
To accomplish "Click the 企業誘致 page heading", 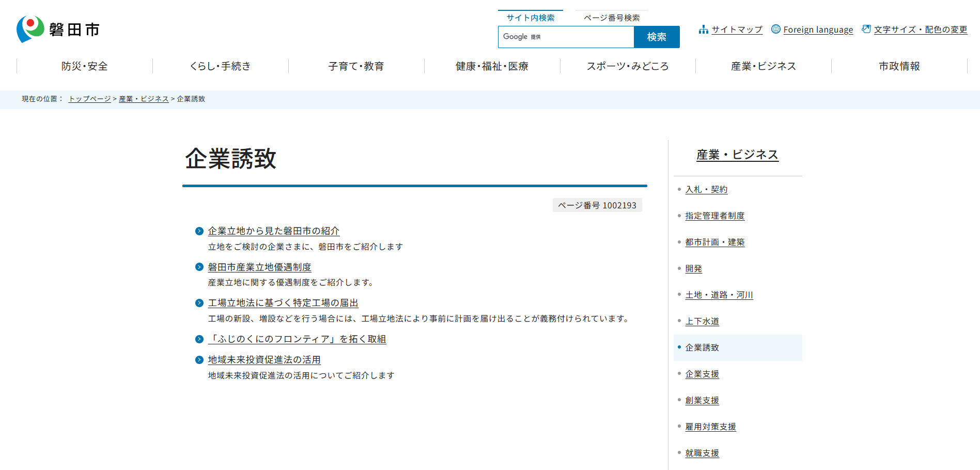I will [231, 159].
